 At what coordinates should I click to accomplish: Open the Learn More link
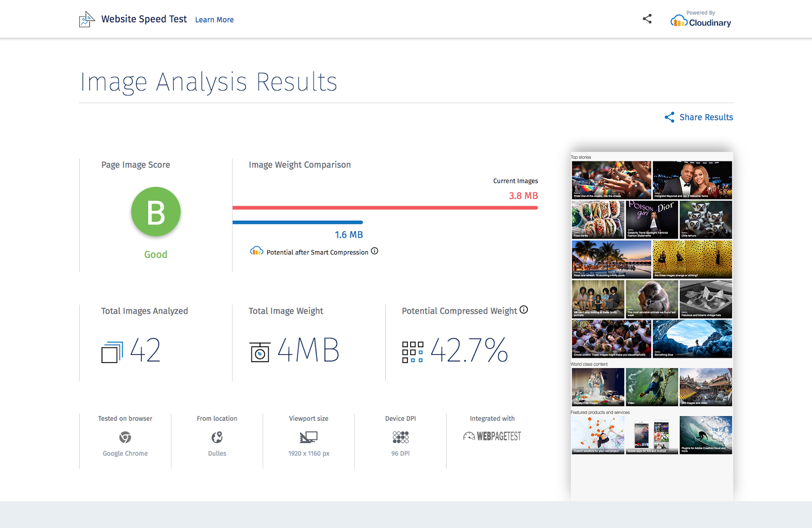[x=214, y=19]
